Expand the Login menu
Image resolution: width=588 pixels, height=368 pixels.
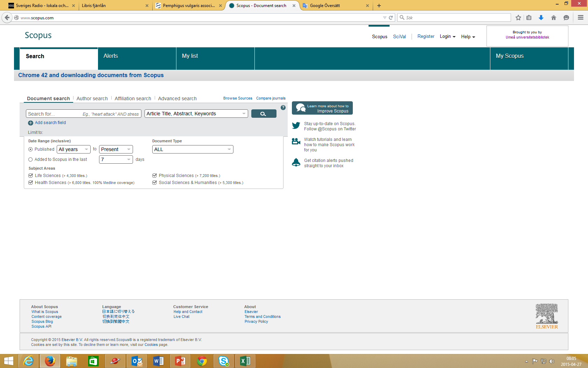click(447, 36)
